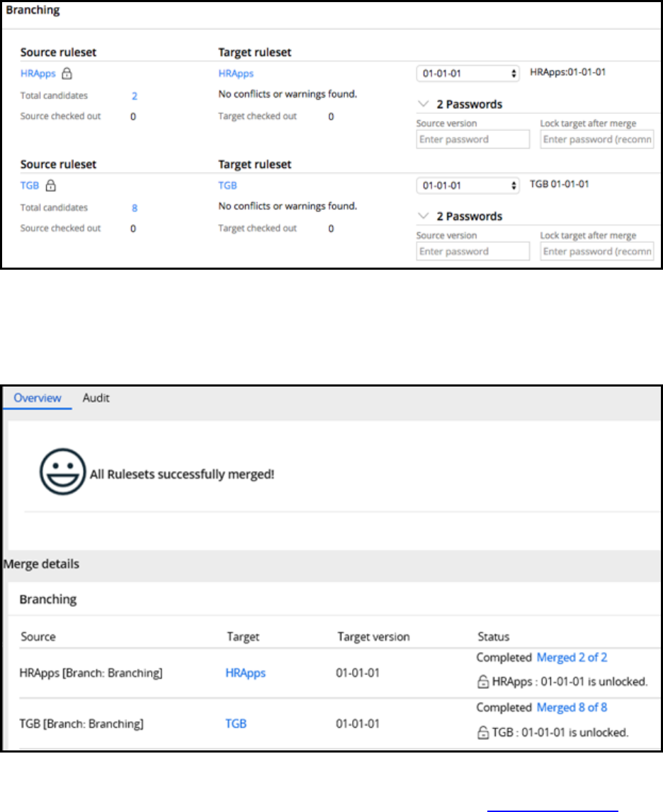
Task: View the 8 total candidates for TGB
Action: click(135, 207)
